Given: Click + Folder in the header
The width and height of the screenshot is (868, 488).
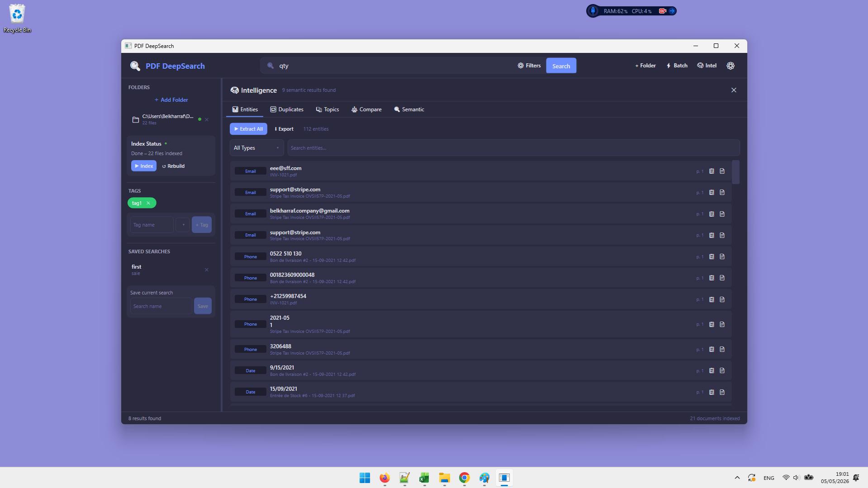Looking at the screenshot, I should pyautogui.click(x=645, y=66).
